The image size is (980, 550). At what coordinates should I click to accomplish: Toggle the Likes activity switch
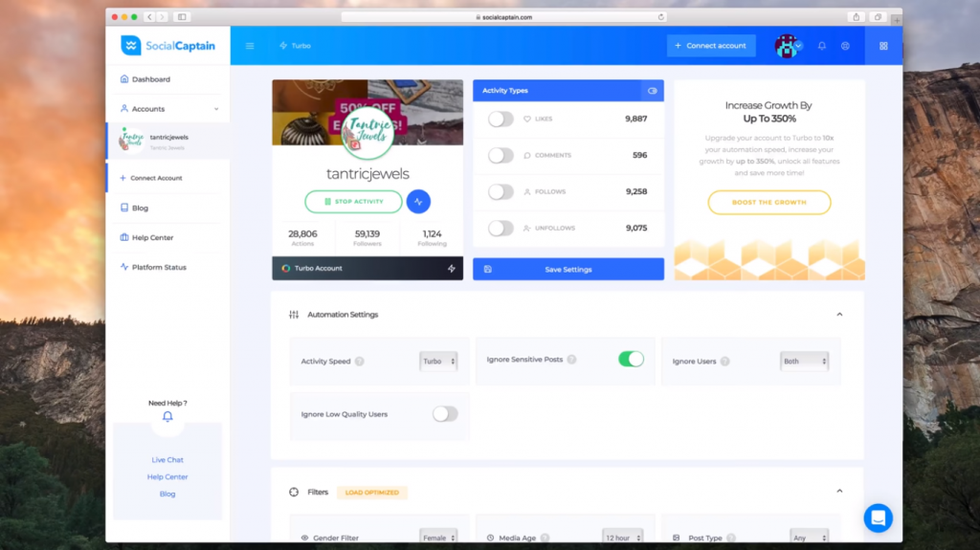pos(501,119)
